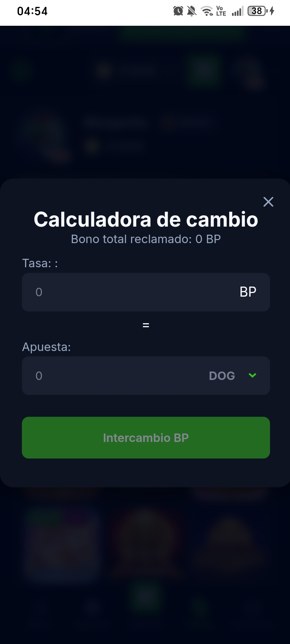Tap the charging bolt icon
The image size is (290, 644).
click(272, 11)
